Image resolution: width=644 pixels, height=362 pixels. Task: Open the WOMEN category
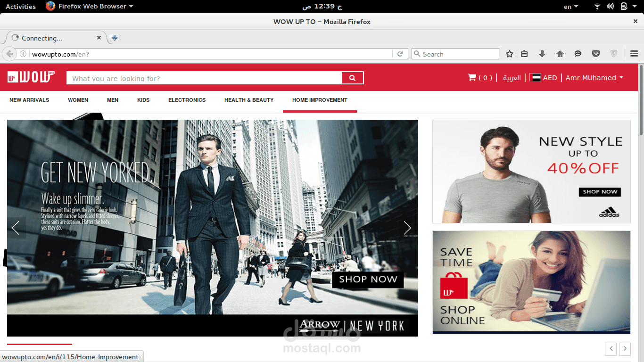(x=78, y=100)
